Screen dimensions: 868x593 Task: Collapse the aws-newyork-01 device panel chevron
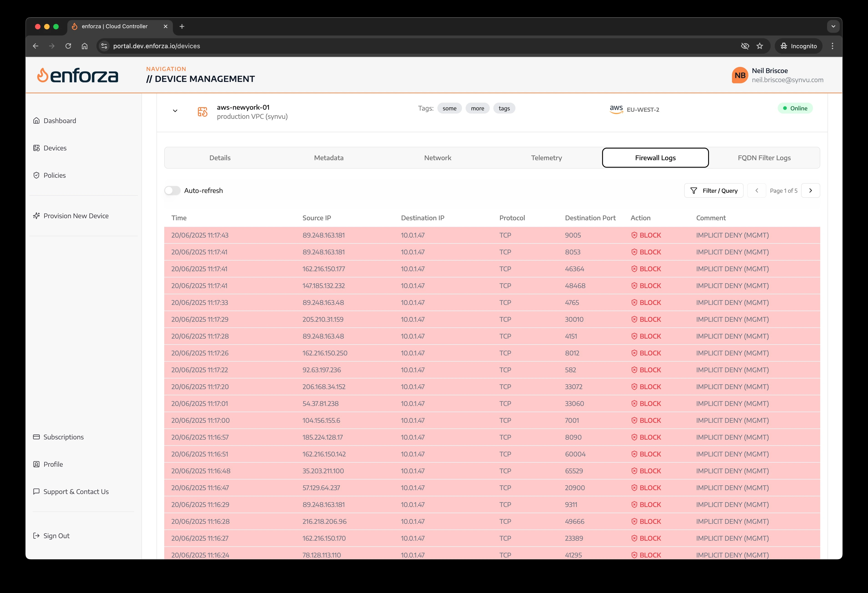[x=175, y=111]
